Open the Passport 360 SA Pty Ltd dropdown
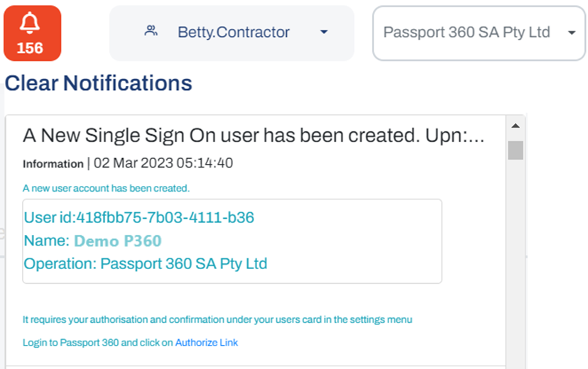Screen dimensions: 588x369 click(479, 33)
